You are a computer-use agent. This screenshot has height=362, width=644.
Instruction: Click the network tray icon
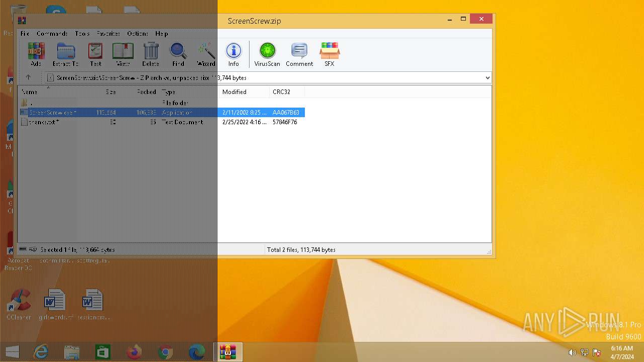pos(585,352)
